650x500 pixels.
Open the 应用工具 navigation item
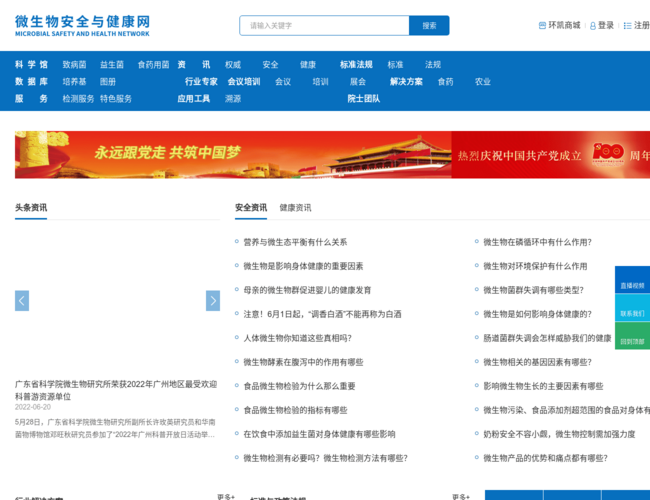(194, 99)
